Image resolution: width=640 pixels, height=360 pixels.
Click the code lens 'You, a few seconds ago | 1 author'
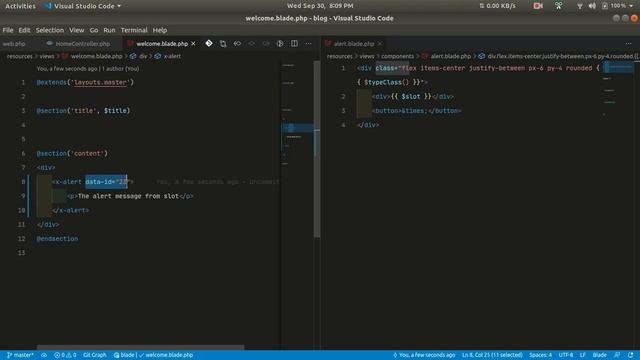click(x=88, y=69)
